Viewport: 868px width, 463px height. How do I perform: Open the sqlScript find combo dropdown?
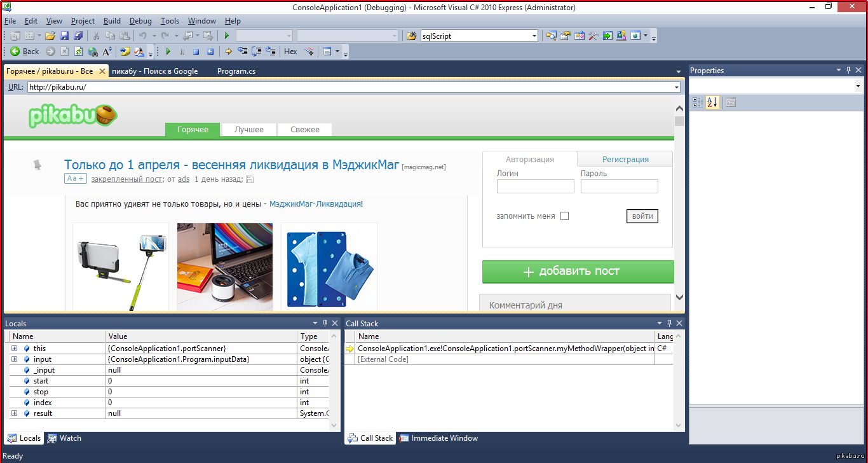[x=534, y=36]
